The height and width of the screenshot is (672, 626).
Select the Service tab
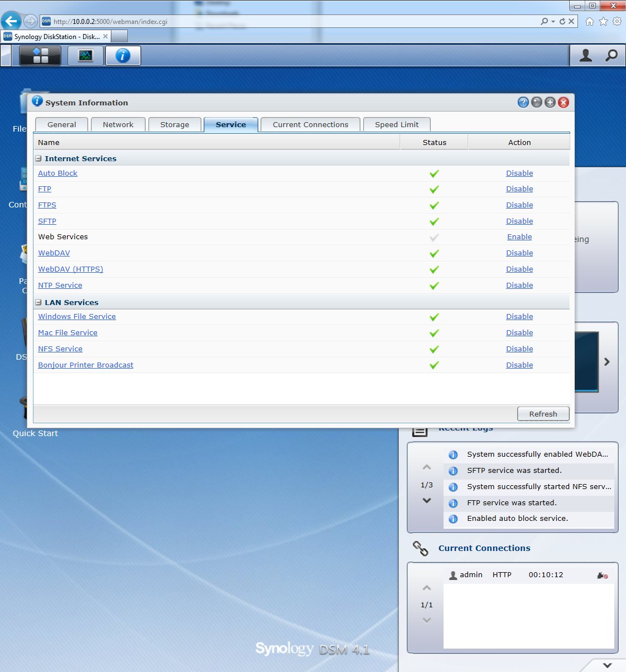[x=231, y=124]
